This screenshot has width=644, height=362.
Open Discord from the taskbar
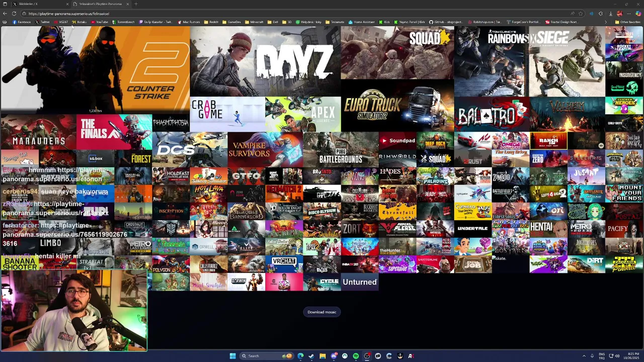pyautogui.click(x=334, y=356)
